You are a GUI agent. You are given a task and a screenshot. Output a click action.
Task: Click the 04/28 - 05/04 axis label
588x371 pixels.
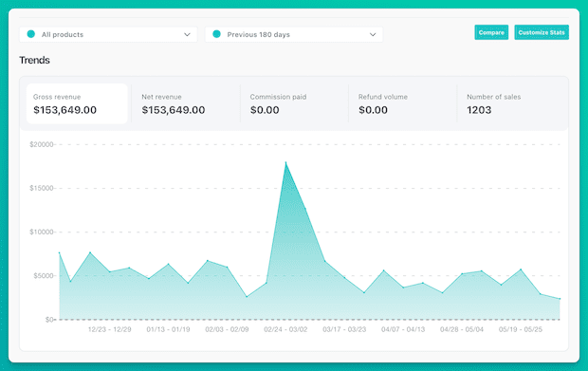pyautogui.click(x=462, y=329)
